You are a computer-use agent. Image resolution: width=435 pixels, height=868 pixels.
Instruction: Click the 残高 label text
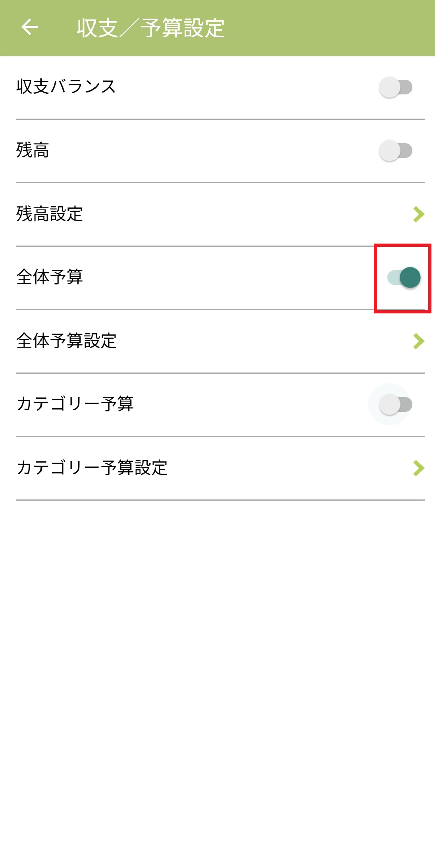click(x=33, y=151)
